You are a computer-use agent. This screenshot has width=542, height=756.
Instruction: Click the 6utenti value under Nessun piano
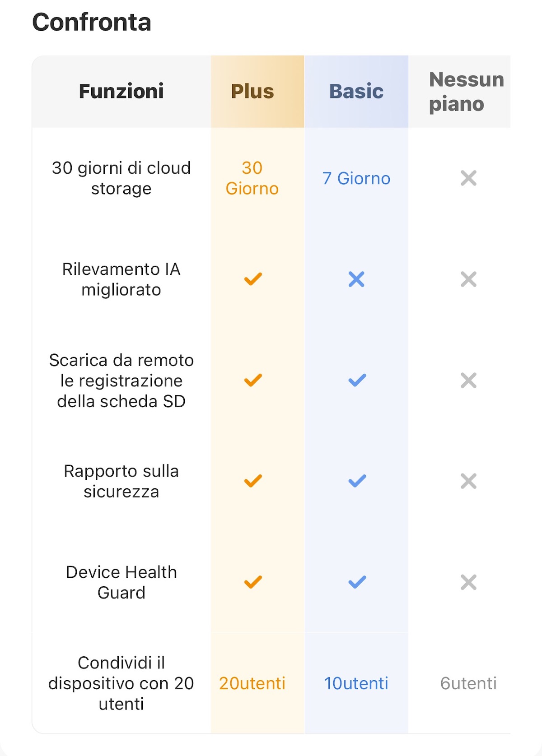point(468,683)
